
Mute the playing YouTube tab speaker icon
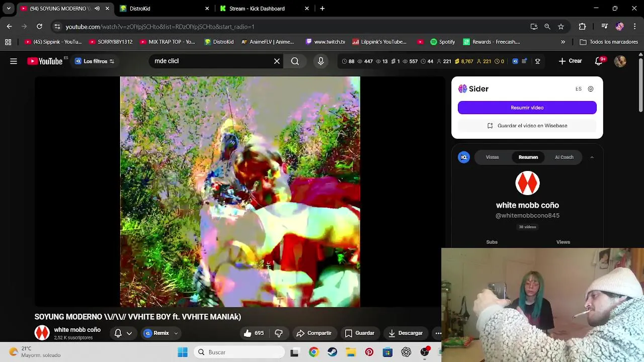[x=97, y=9]
